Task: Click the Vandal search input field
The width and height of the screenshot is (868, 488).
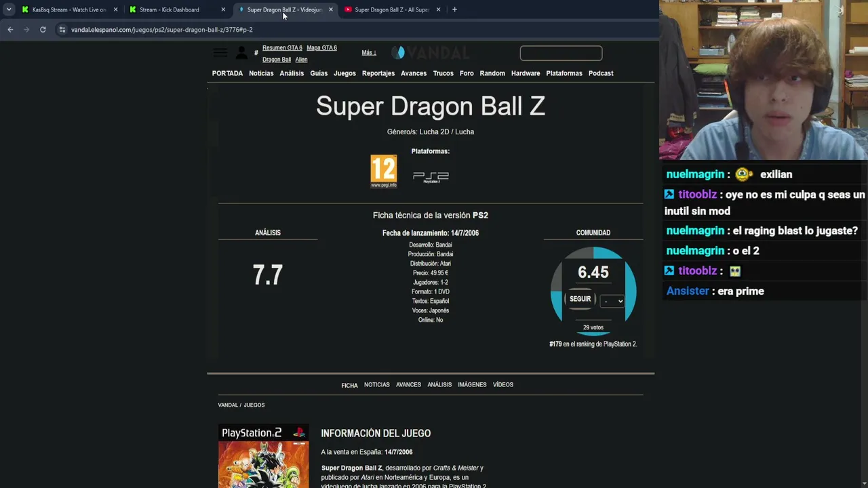Action: pos(561,53)
